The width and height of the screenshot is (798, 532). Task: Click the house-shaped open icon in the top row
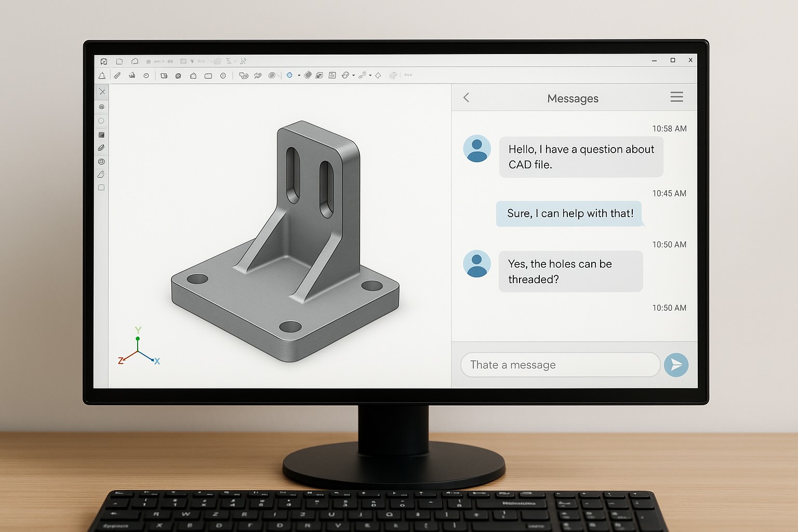tap(135, 61)
